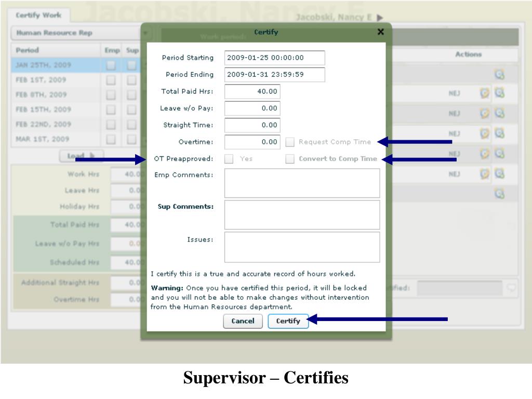Focus the Leave w/o Pay field in the dialog
This screenshot has height=399, width=532.
(252, 108)
